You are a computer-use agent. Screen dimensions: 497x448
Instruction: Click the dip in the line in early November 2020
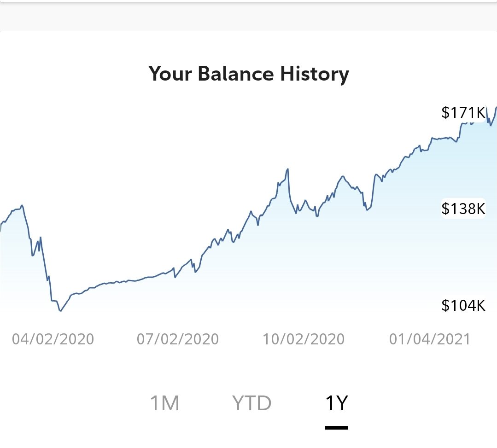[366, 209]
